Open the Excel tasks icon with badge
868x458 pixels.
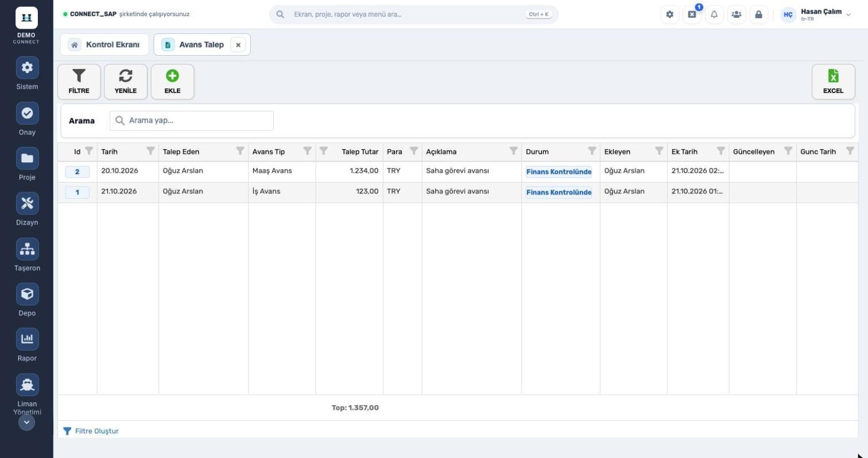692,14
